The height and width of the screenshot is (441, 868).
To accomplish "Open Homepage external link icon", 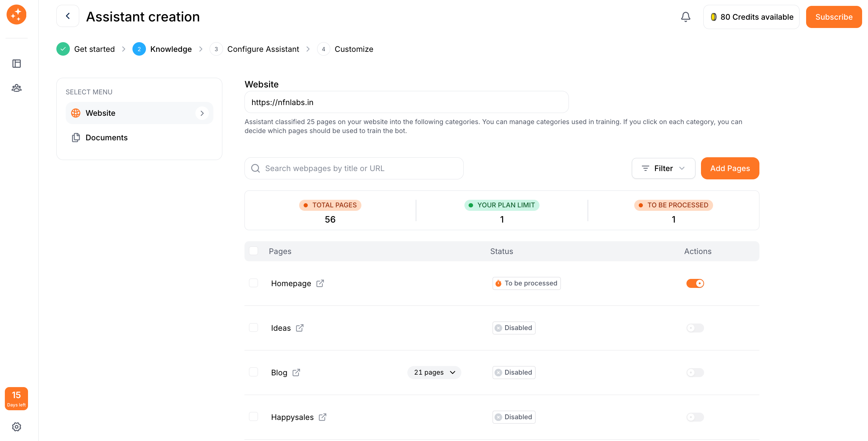I will click(x=320, y=283).
